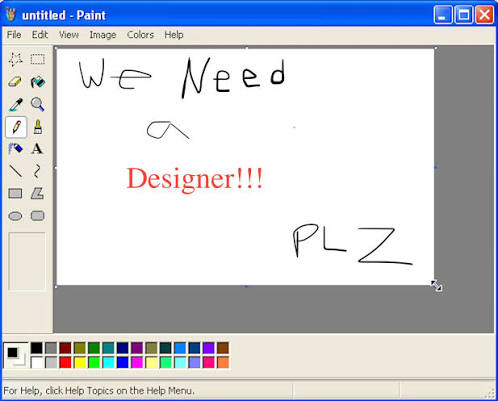The image size is (498, 401).
Task: Click the status bar help text
Action: tap(99, 390)
